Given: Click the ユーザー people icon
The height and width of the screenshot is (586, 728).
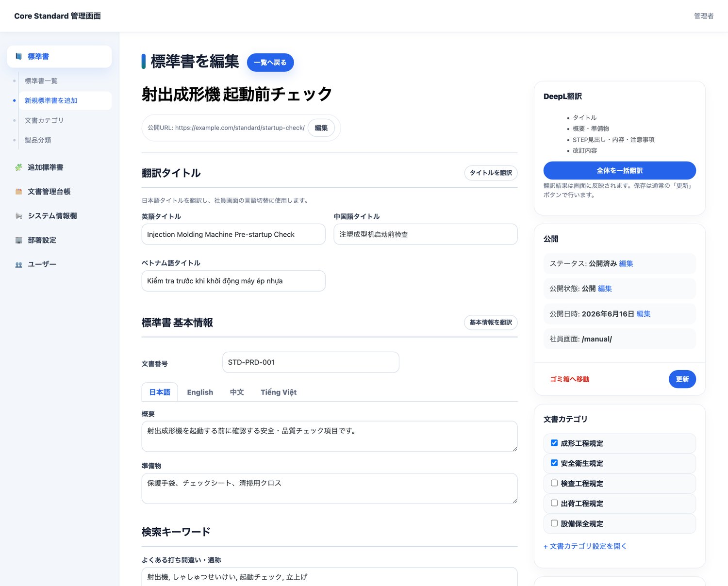Looking at the screenshot, I should 18,264.
